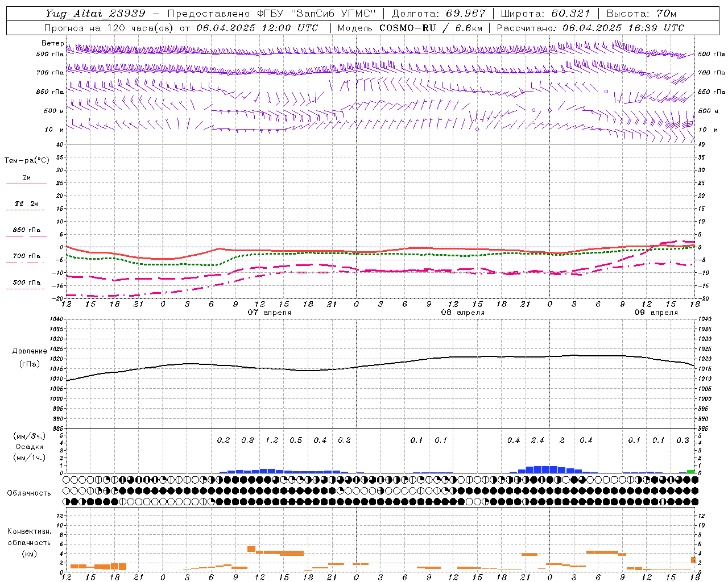Select the 0.3 precipitation value
This screenshot has width=728, height=582.
tap(682, 440)
